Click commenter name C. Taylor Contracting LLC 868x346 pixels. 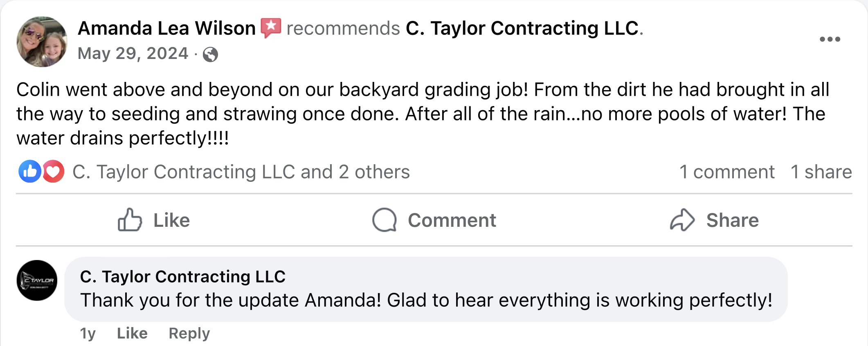point(182,277)
